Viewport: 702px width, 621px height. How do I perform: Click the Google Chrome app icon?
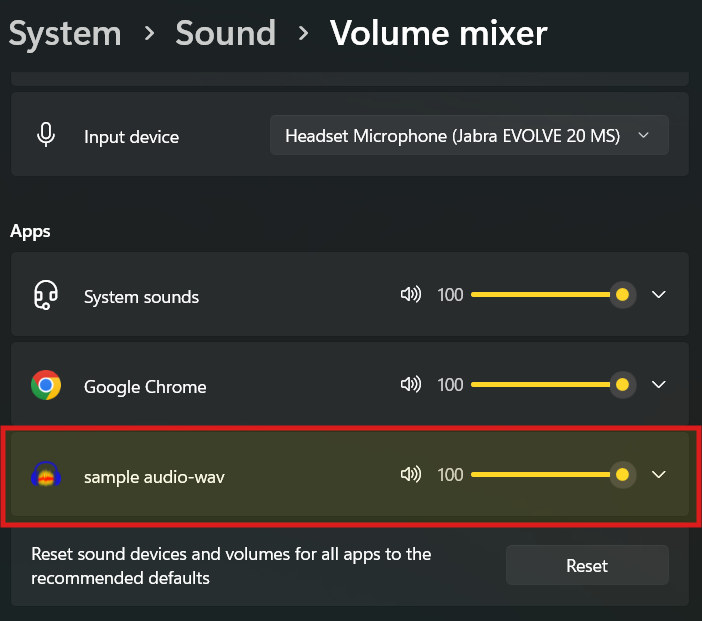(46, 385)
